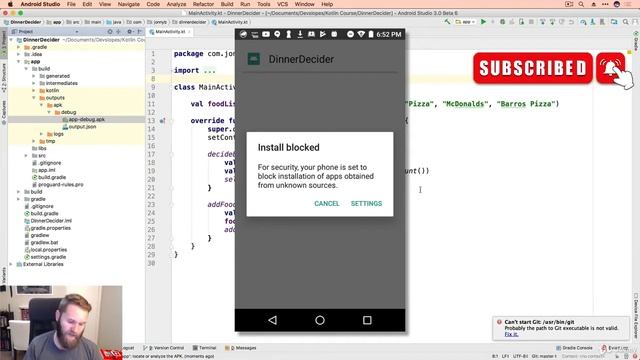Screen dimensions: 640x360
Task: Expand the .idea folder
Action: [18, 54]
